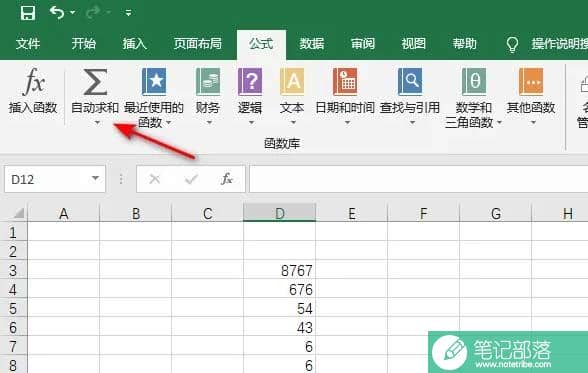This screenshot has height=373, width=588.
Task: Click the Undo arrow icon
Action: (57, 12)
